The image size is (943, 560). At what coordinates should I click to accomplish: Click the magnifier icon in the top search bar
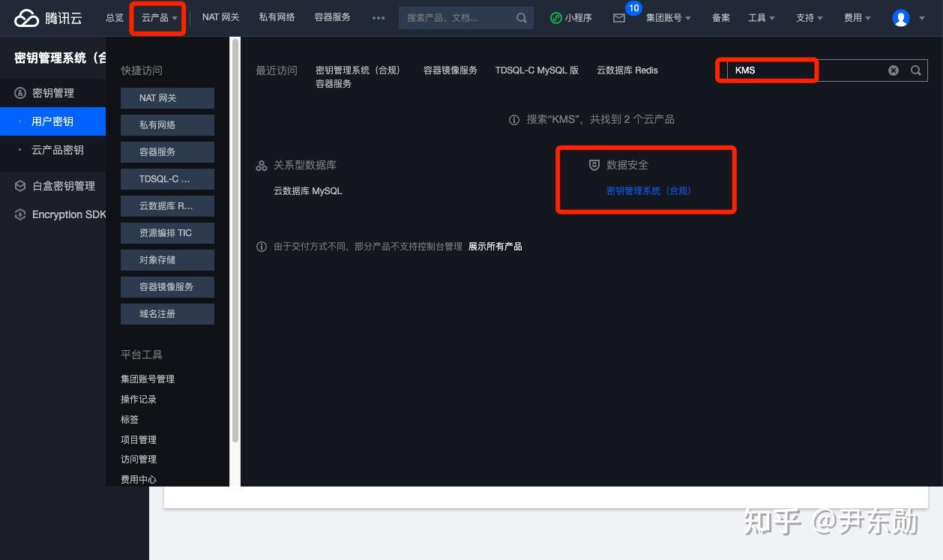pos(521,17)
